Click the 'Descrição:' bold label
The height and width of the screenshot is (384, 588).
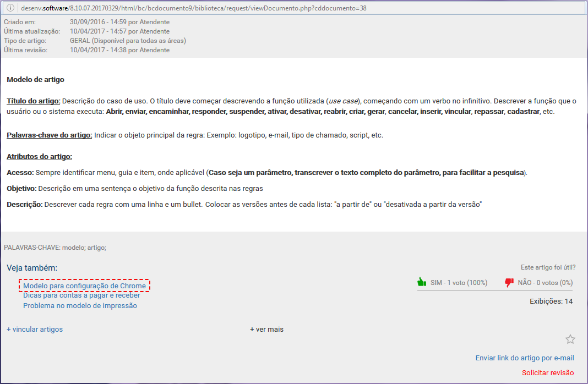[25, 204]
